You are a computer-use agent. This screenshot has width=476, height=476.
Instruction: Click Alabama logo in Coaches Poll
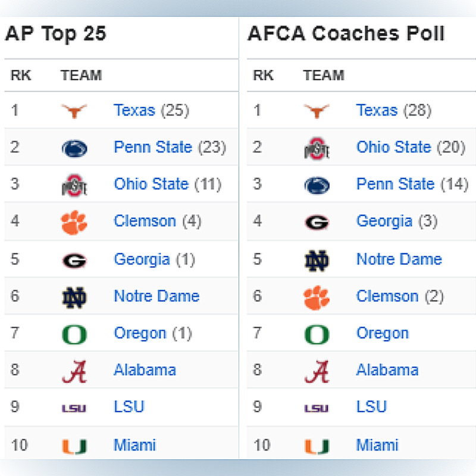pyautogui.click(x=317, y=371)
